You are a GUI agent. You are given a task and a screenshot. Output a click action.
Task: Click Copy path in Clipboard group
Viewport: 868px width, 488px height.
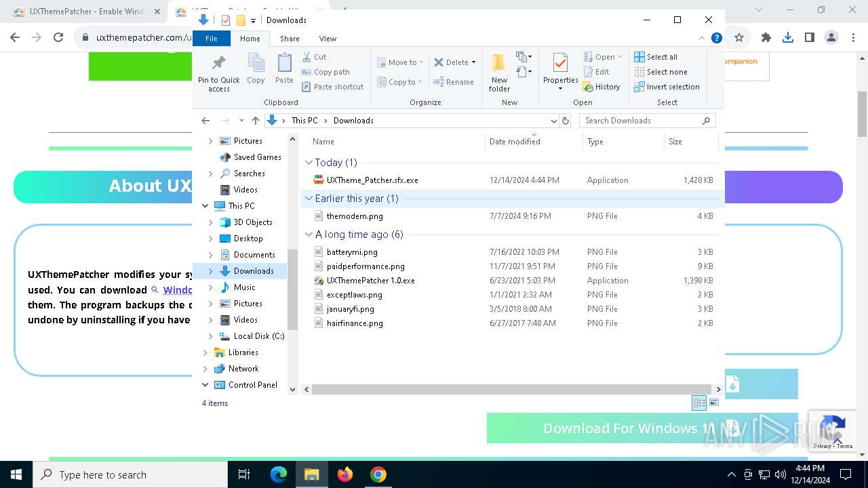[325, 72]
